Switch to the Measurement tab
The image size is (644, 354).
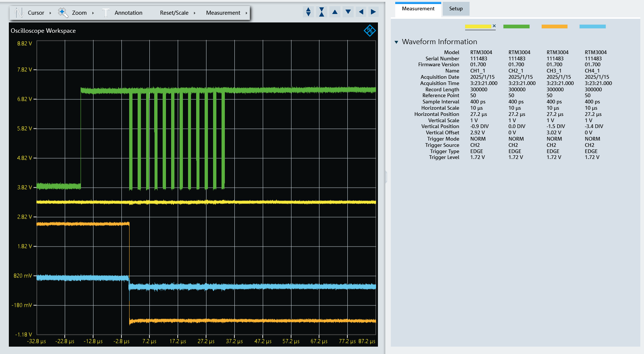coord(418,9)
